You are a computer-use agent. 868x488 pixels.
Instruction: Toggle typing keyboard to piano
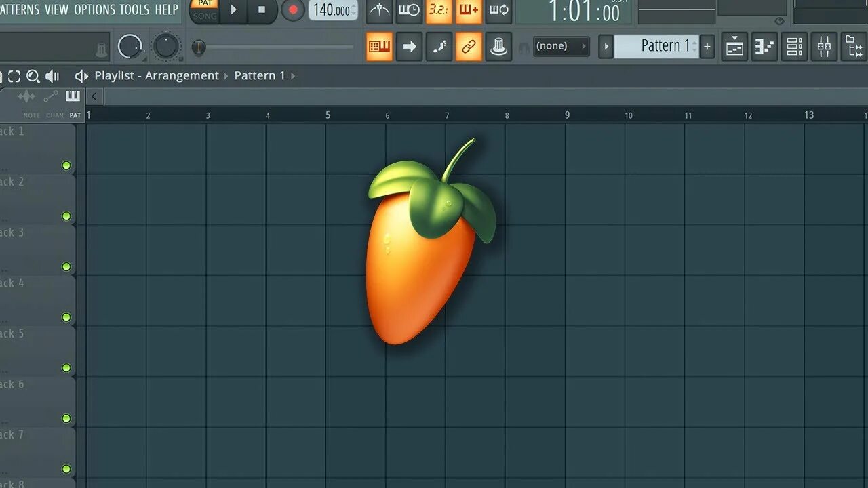point(380,47)
